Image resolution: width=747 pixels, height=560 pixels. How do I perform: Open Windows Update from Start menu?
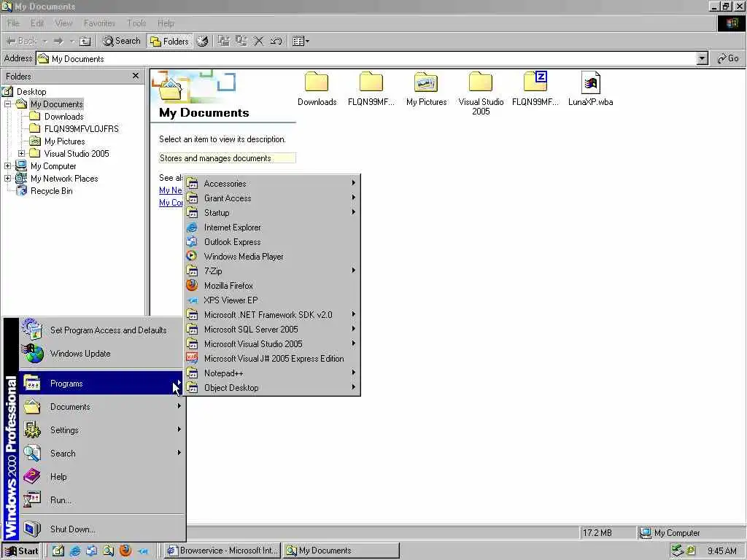[101, 354]
